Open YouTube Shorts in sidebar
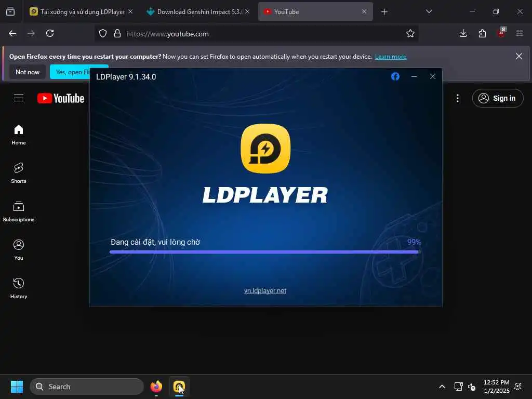 click(19, 173)
